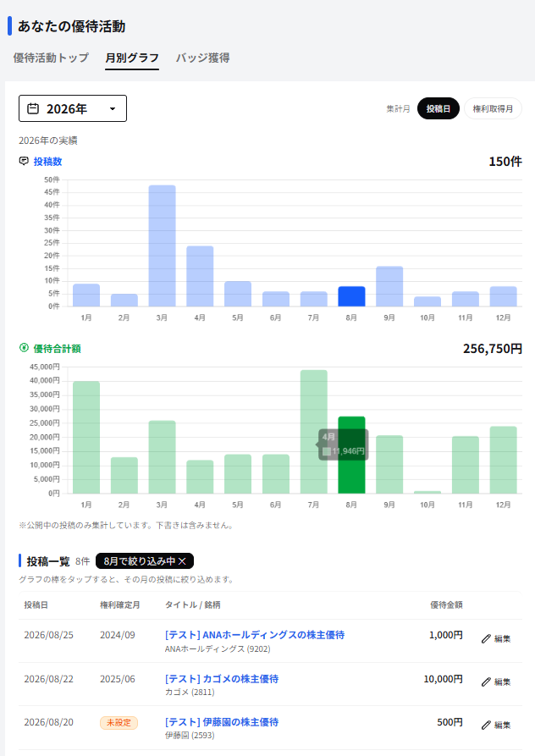Click the 11月 bar in 投稿数 chart
Image resolution: width=535 pixels, height=756 pixels.
[x=466, y=299]
